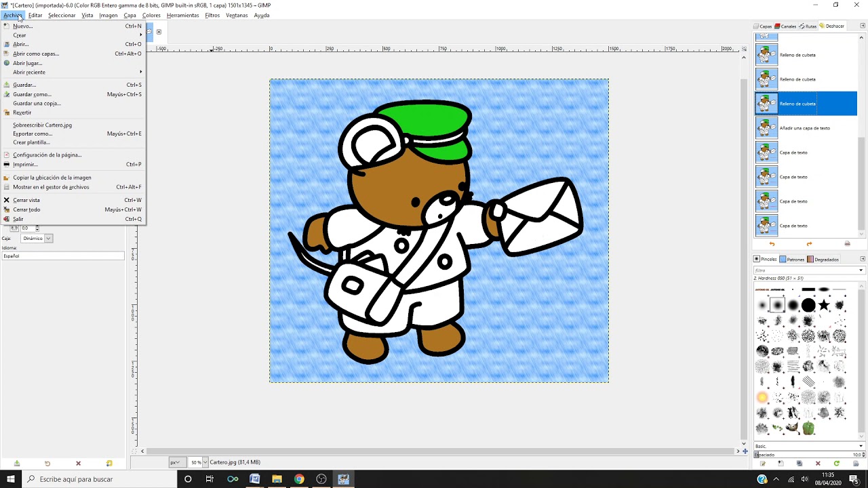Viewport: 868px width, 488px height.
Task: Clear undo history with the eraser icon
Action: (847, 244)
